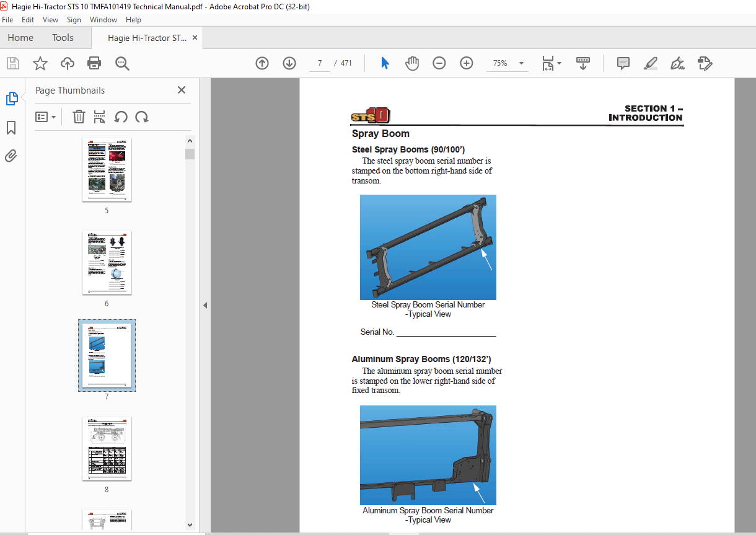Click the upload to cloud icon
Image resolution: width=756 pixels, height=535 pixels.
[68, 63]
